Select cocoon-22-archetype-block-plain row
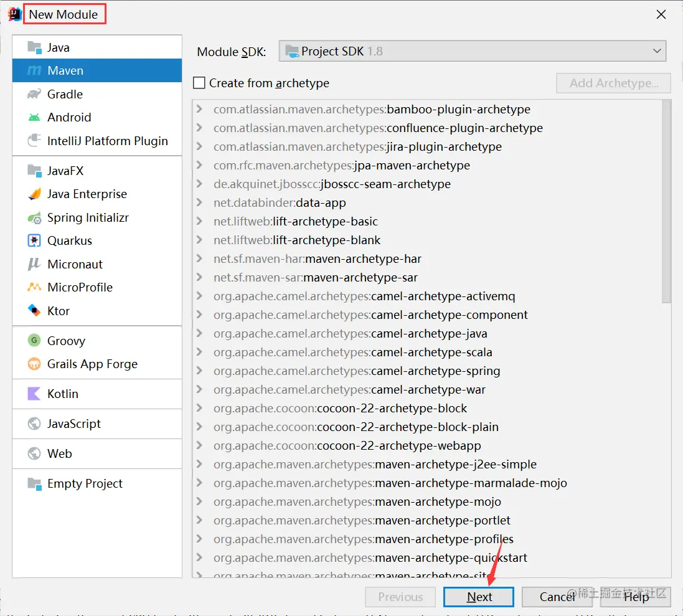The width and height of the screenshot is (683, 616). point(427,427)
